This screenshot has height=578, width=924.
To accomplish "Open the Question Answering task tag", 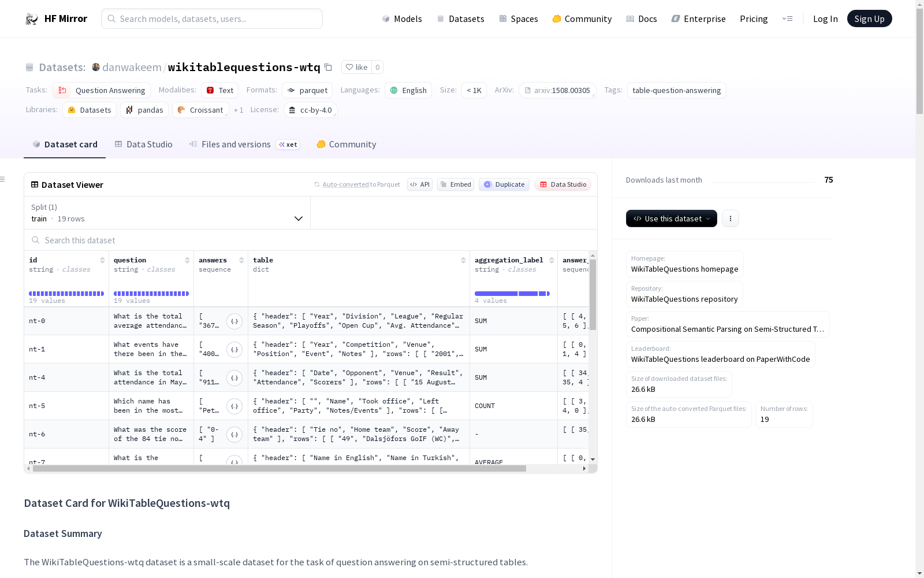I will point(102,90).
